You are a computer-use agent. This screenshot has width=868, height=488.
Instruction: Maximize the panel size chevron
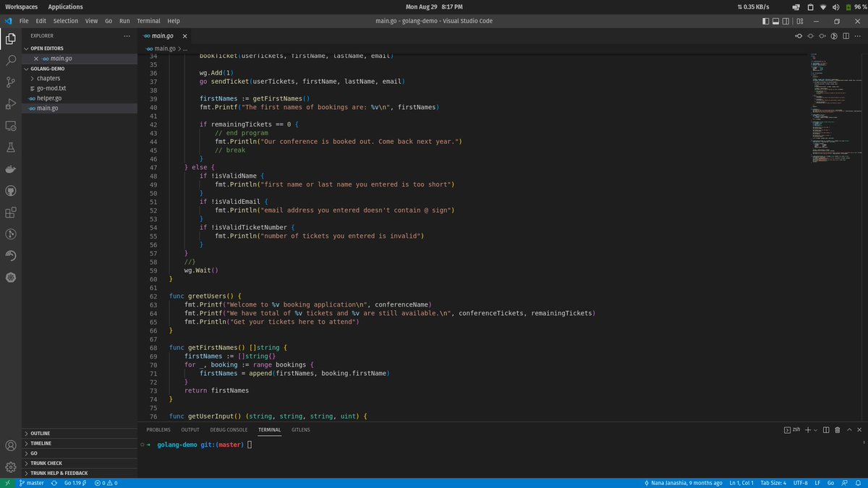(848, 429)
